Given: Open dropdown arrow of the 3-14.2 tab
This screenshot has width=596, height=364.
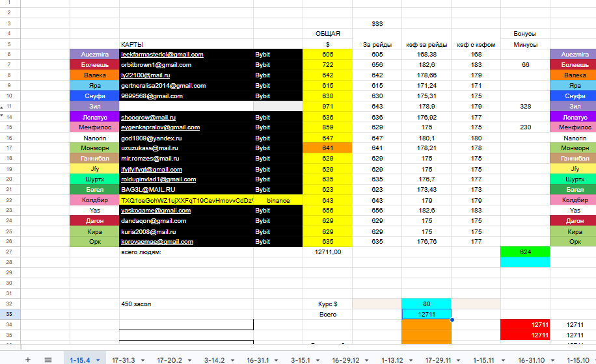Looking at the screenshot, I should (233, 360).
